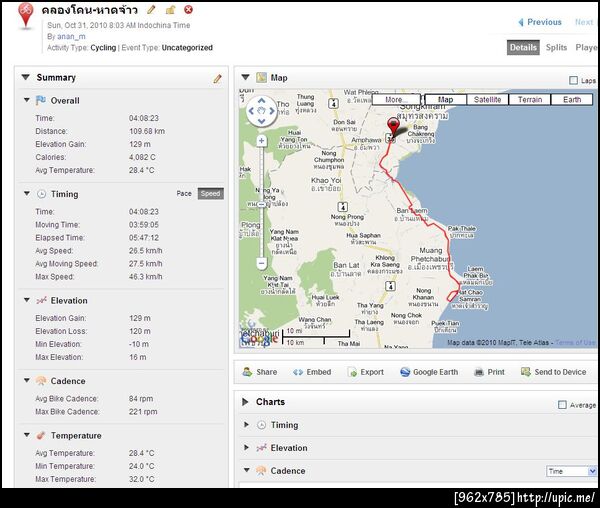The height and width of the screenshot is (508, 600).
Task: Switch Timing display to Speed
Action: [x=210, y=194]
